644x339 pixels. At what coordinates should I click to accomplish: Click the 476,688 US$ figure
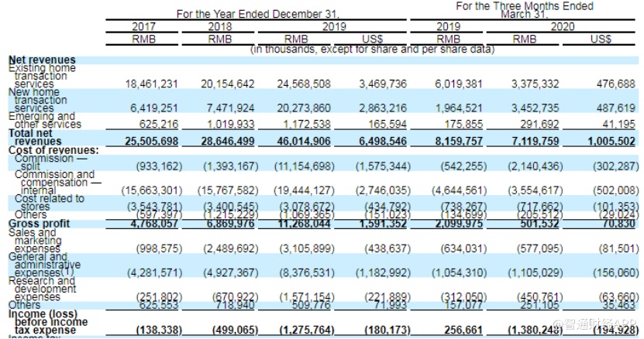616,84
